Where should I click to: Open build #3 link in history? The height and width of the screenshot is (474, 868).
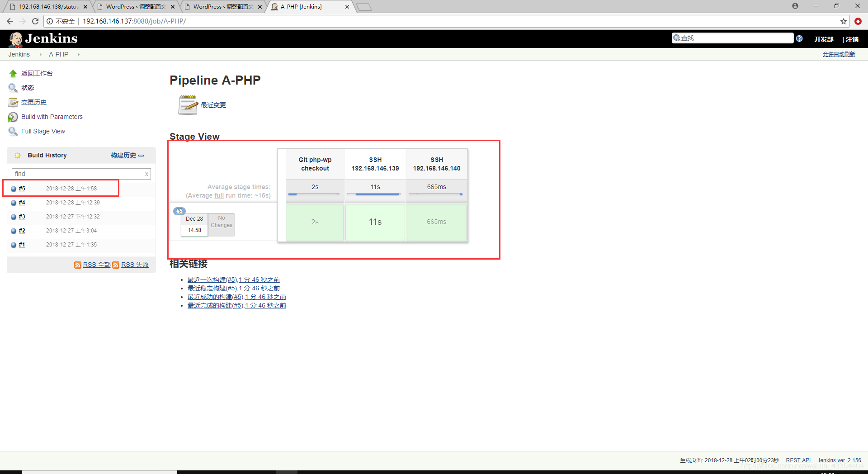click(x=22, y=217)
